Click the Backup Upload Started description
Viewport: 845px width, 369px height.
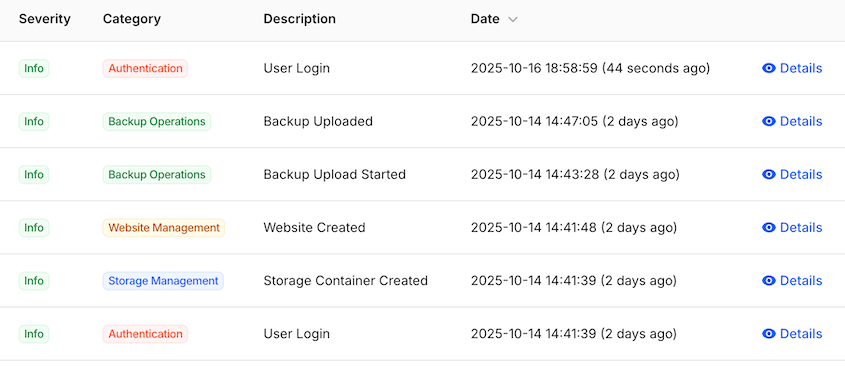[335, 175]
